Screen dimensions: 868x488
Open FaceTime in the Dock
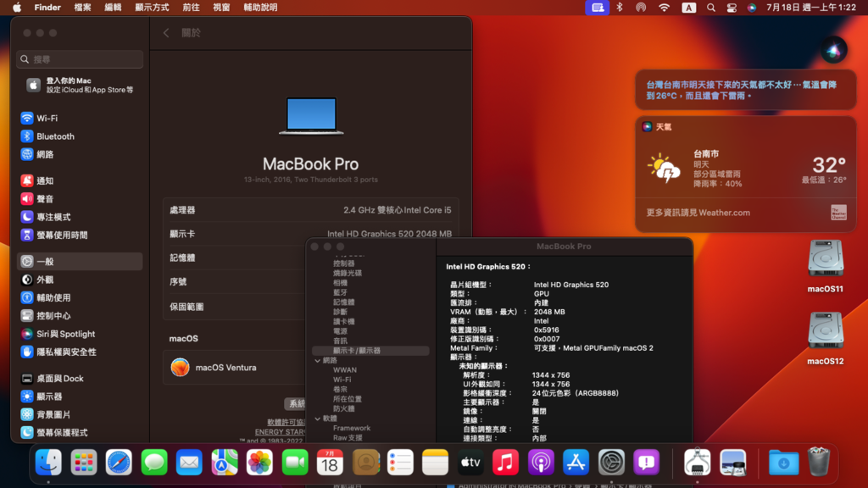(295, 462)
